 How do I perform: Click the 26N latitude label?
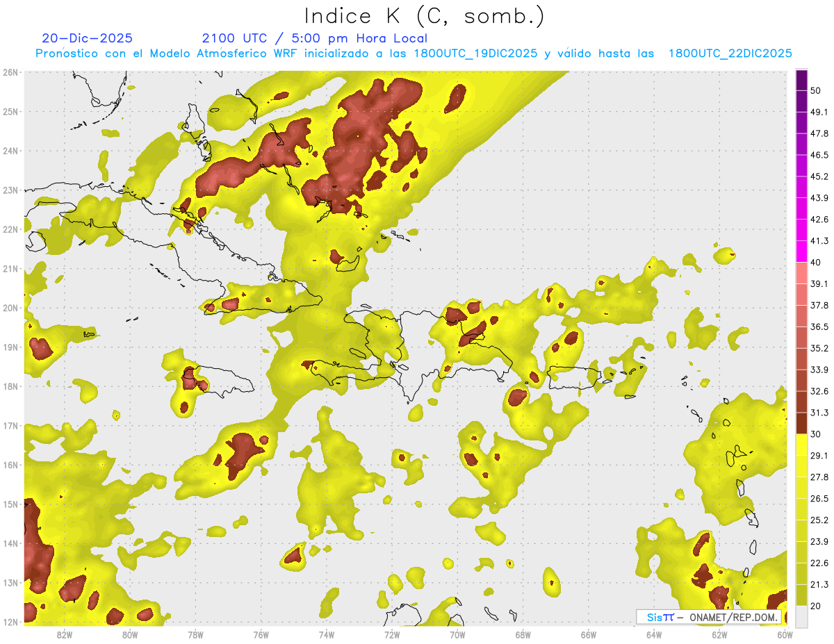coord(10,72)
